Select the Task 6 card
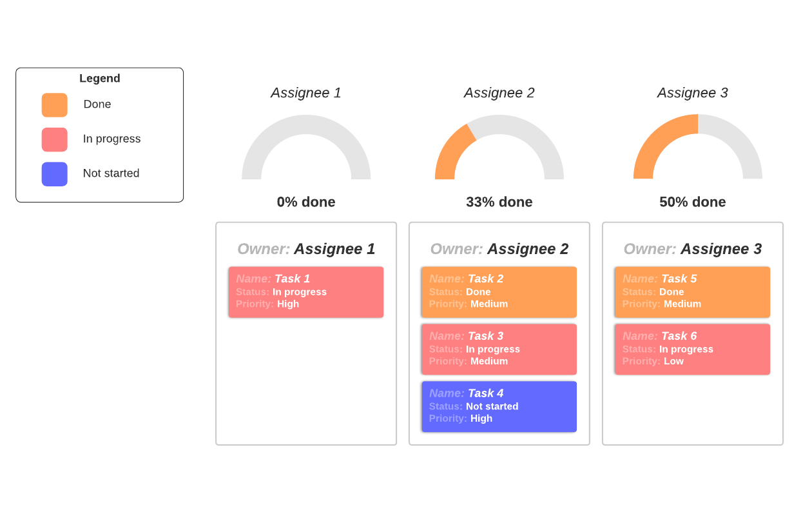812x512 pixels. coord(693,349)
